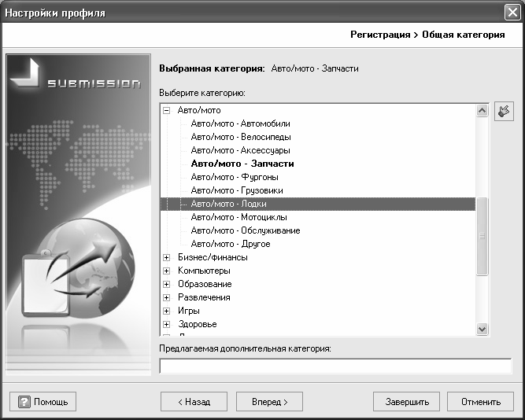Expand the Бизнес/финансы category
Viewport: 525px width, 420px height.
point(167,257)
